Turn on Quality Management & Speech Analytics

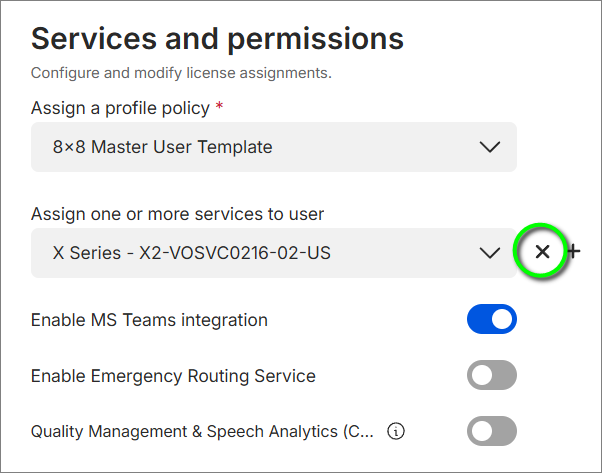[x=491, y=432]
